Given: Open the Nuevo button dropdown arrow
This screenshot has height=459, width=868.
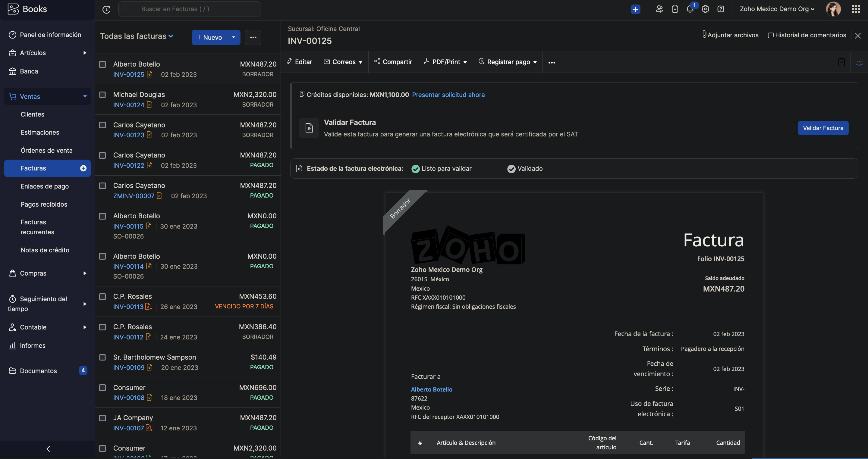Looking at the screenshot, I should point(234,37).
